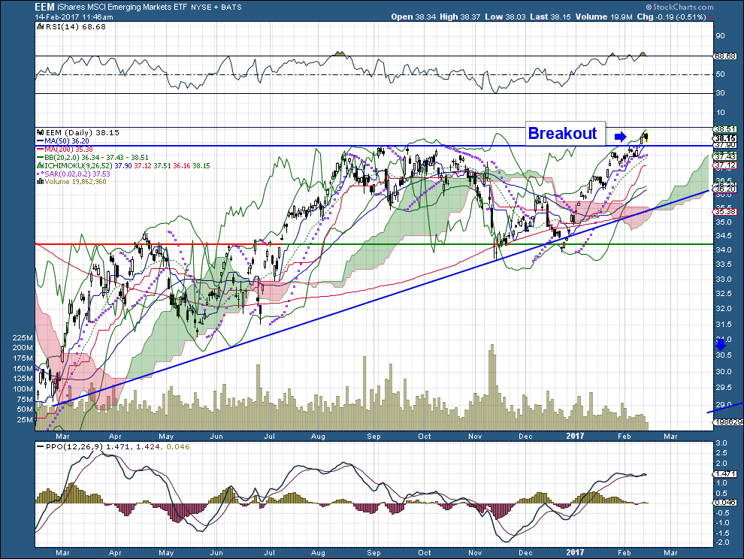The height and width of the screenshot is (559, 744).
Task: Click the MA(50) 36.20 legend text
Action: point(66,141)
